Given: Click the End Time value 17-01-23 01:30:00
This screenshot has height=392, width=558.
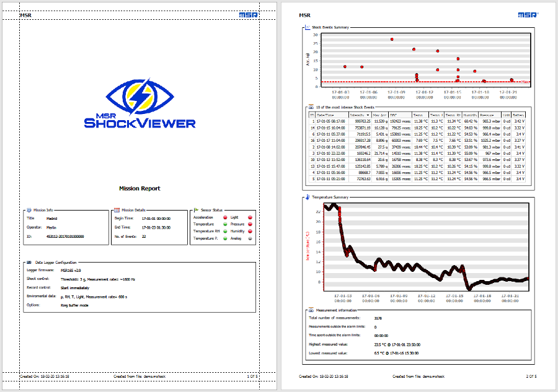Looking at the screenshot, I should click(156, 227).
